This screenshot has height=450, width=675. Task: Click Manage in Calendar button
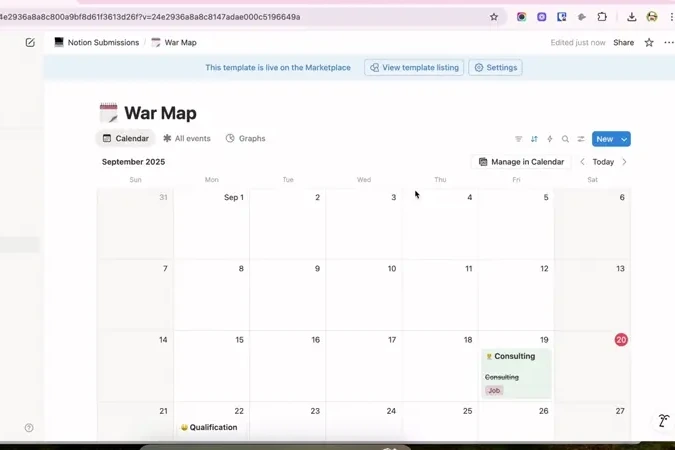click(521, 162)
